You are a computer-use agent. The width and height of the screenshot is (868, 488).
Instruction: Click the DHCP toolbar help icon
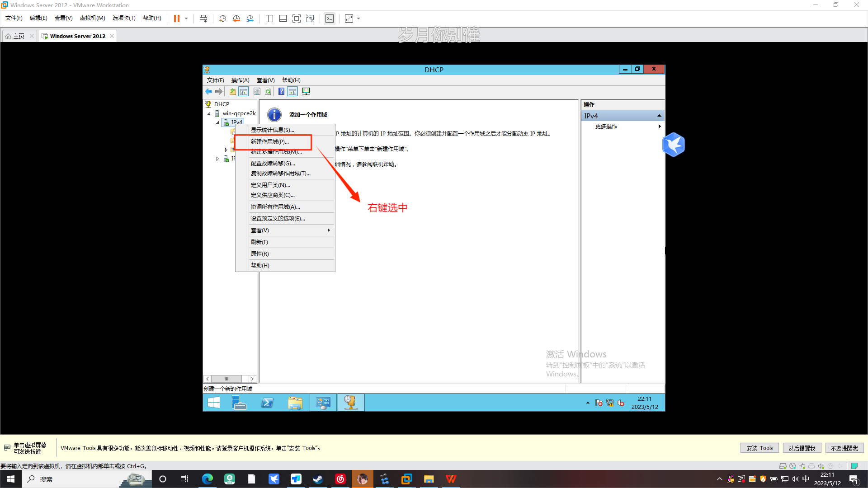tap(281, 91)
